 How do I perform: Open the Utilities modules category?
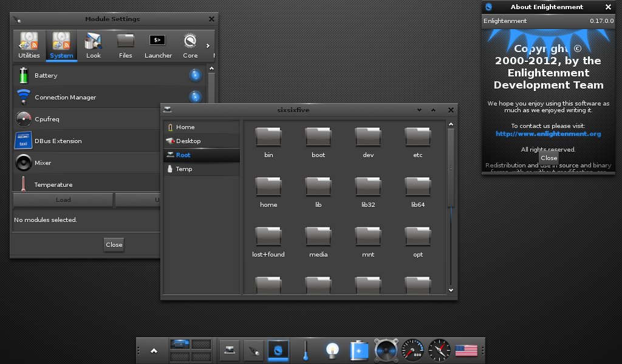coord(29,45)
